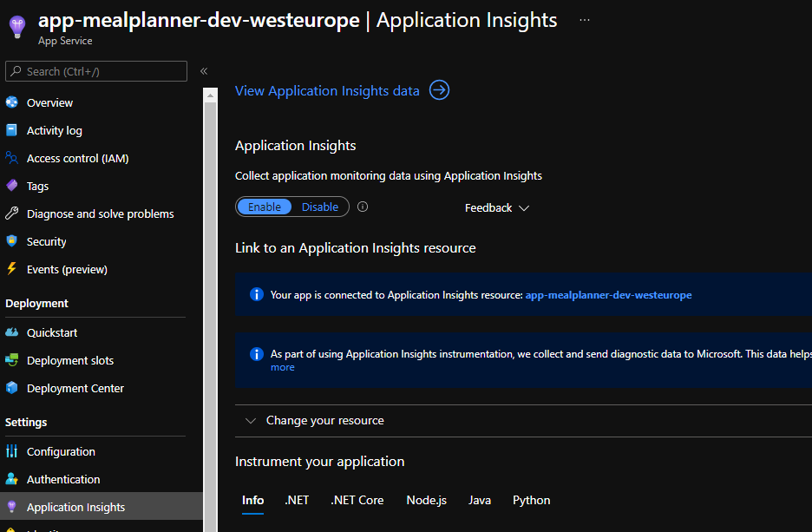The image size is (812, 532).
Task: Open Configuration under Settings
Action: 61,451
